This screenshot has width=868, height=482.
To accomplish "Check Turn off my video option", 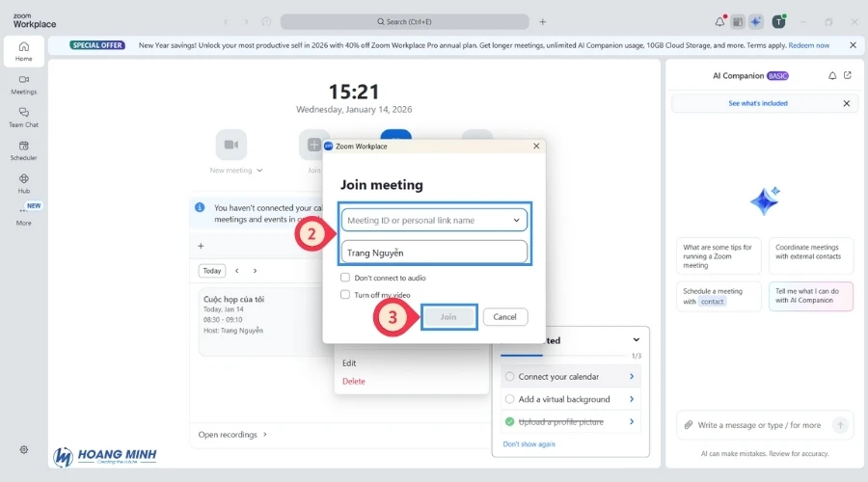I will (x=345, y=295).
